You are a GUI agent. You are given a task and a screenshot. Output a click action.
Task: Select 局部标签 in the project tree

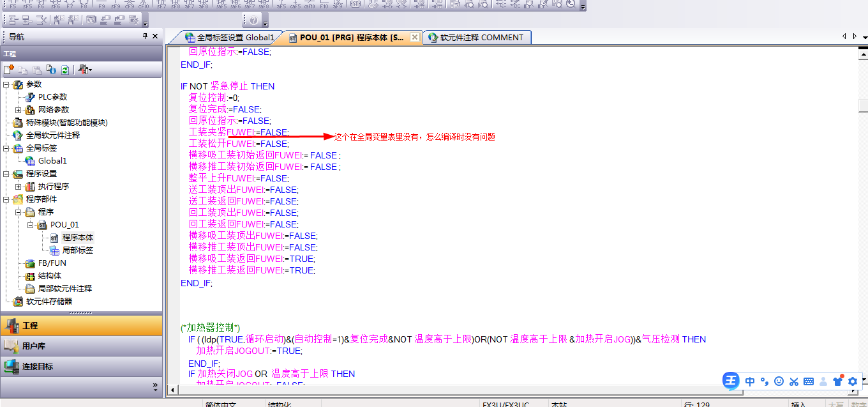(77, 250)
